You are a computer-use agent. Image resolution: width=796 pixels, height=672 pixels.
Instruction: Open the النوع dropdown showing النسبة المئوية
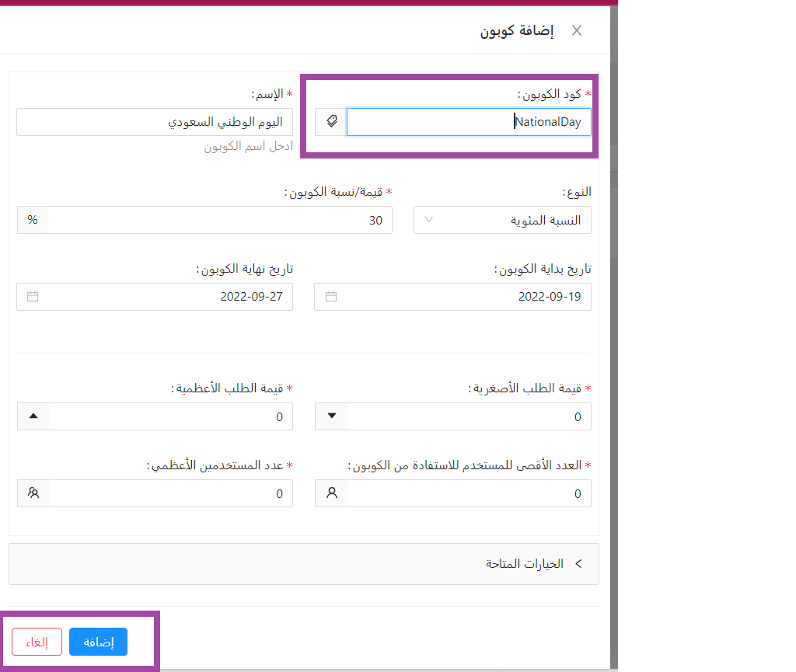coord(502,220)
